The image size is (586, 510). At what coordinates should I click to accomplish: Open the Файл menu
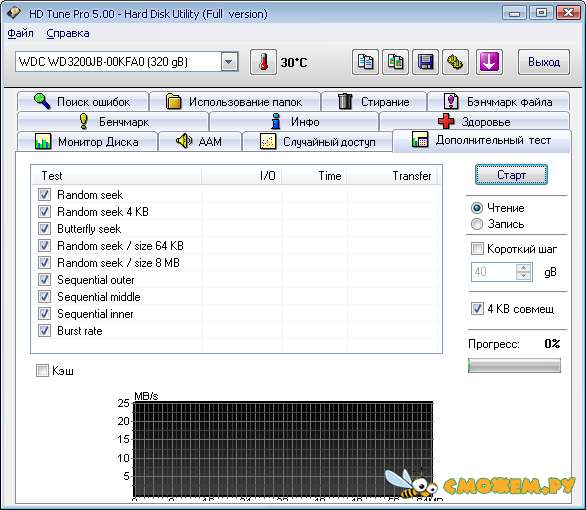pyautogui.click(x=21, y=33)
